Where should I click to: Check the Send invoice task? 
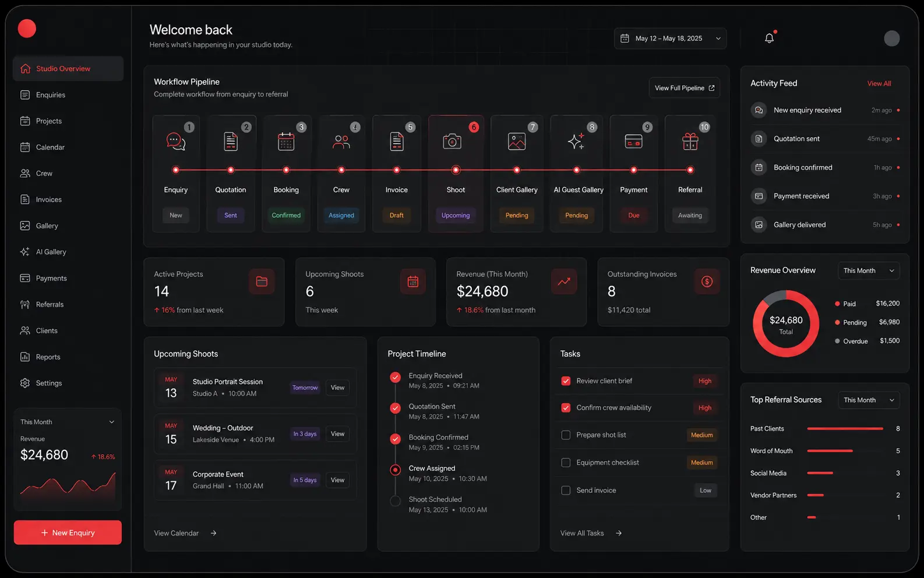coord(566,491)
